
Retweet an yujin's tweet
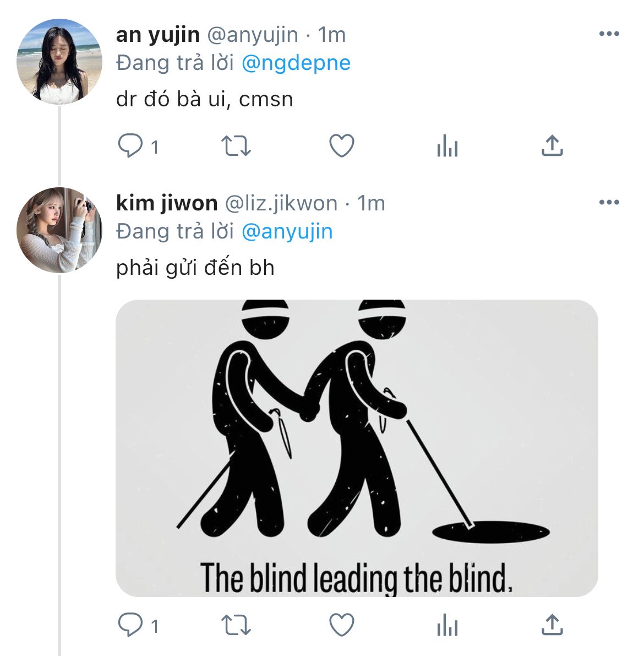(x=236, y=147)
